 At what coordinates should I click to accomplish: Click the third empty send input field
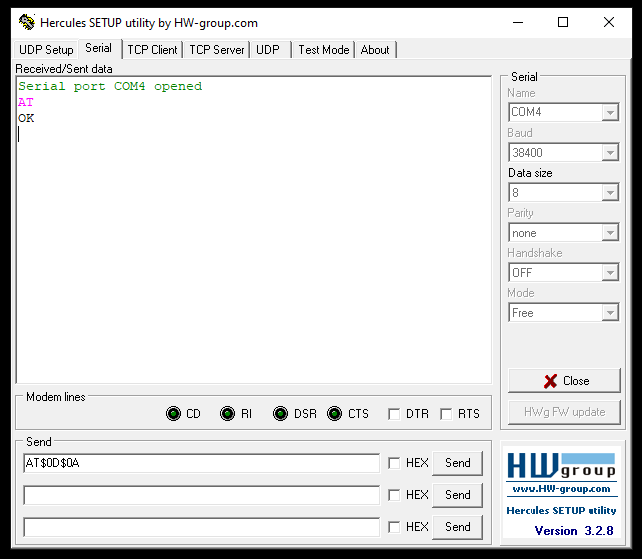201,527
